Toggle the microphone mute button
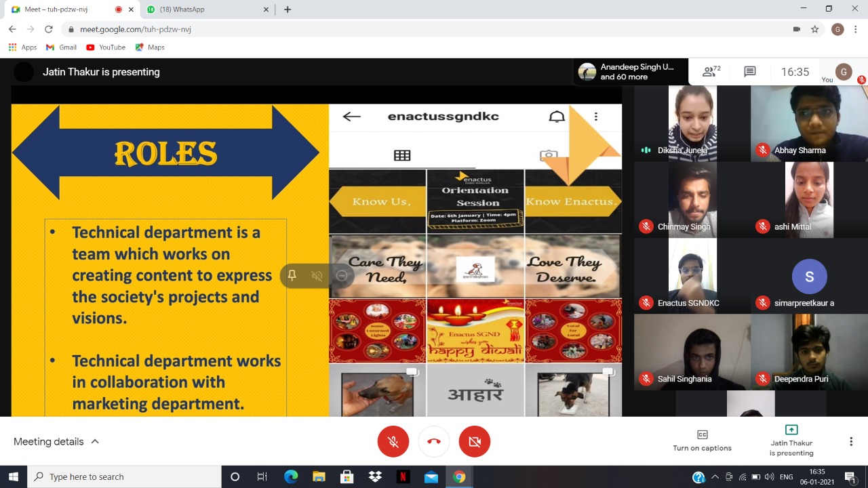Image resolution: width=868 pixels, height=488 pixels. click(x=393, y=441)
